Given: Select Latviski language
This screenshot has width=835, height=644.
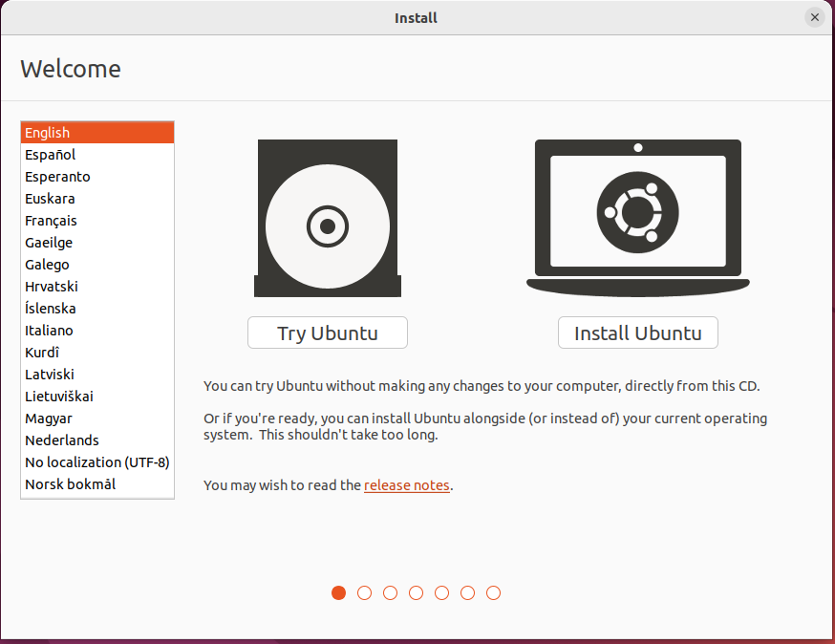Looking at the screenshot, I should pos(97,375).
